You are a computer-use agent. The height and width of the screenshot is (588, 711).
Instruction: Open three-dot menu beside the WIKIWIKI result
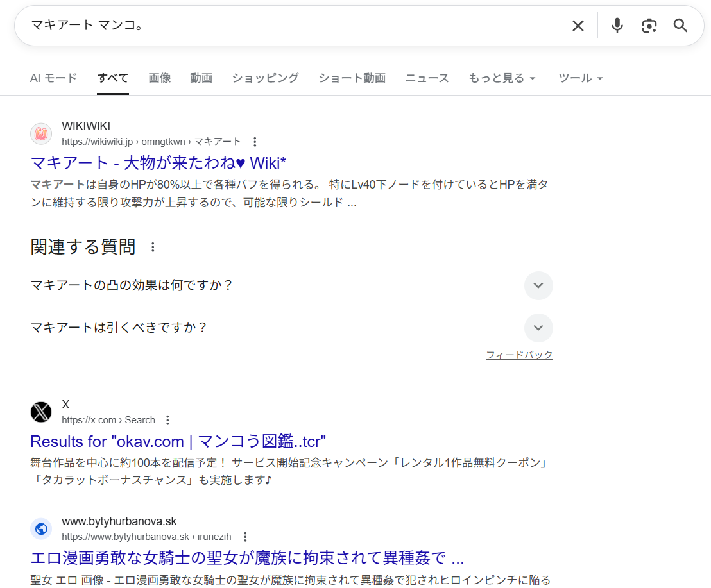255,142
